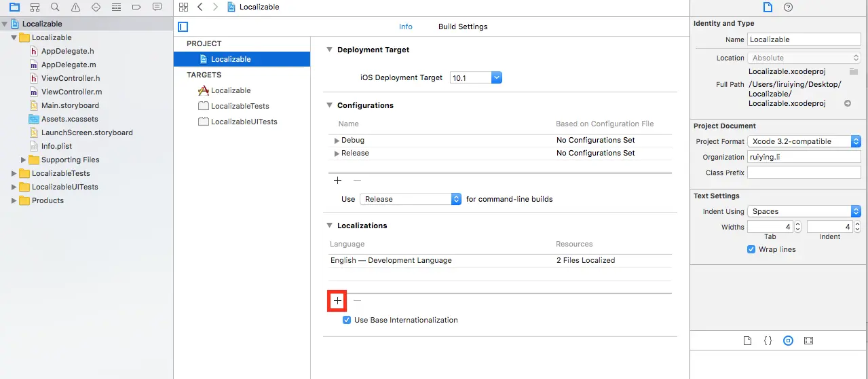Reveal full path in Finder arrow
Screen dimensions: 868x379
click(848, 103)
